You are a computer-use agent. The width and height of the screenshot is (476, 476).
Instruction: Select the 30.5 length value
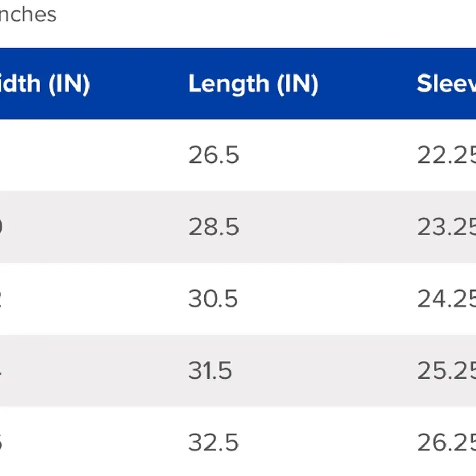pyautogui.click(x=213, y=299)
